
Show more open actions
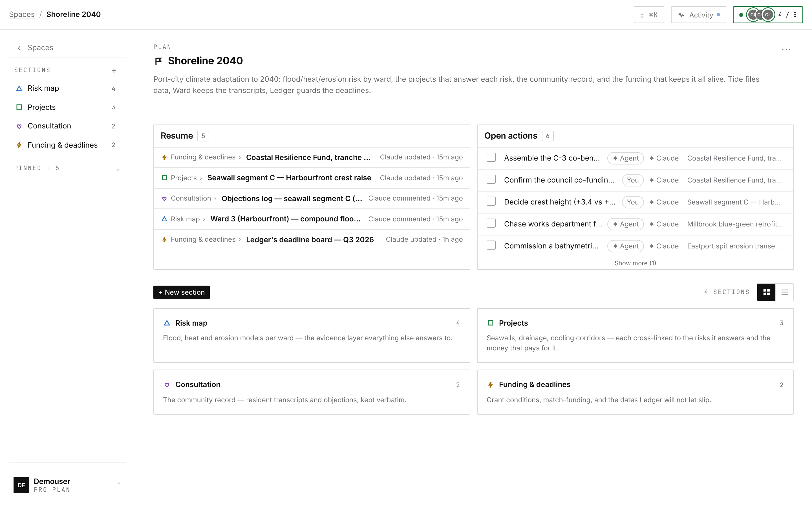click(x=635, y=263)
